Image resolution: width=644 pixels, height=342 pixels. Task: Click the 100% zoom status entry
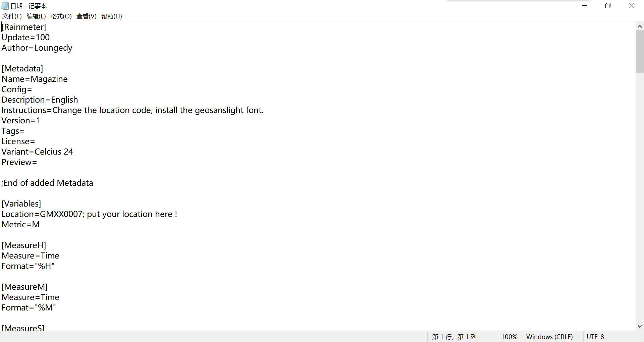tap(509, 337)
